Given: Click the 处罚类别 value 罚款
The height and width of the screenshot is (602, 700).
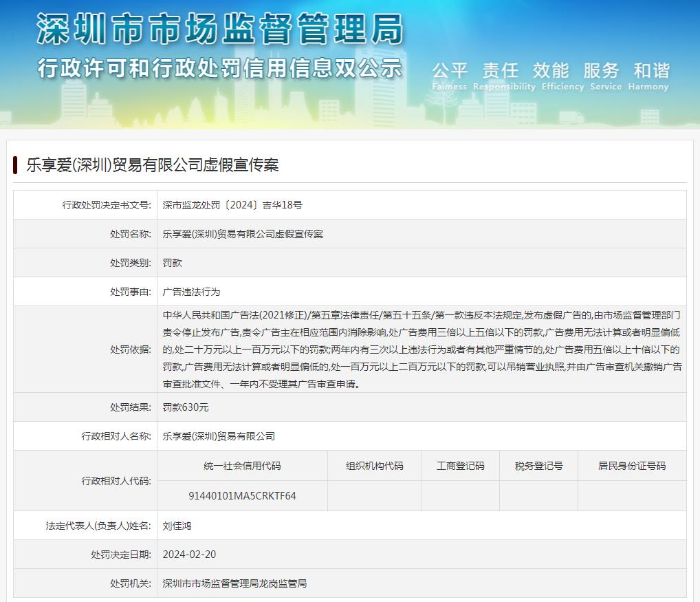Looking at the screenshot, I should (173, 263).
